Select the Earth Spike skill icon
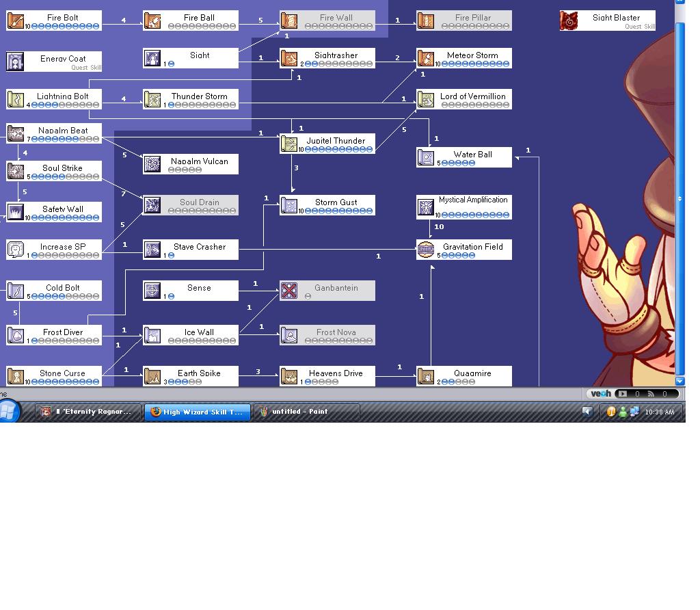Viewport: 700px width, 610px height. pyautogui.click(x=152, y=376)
